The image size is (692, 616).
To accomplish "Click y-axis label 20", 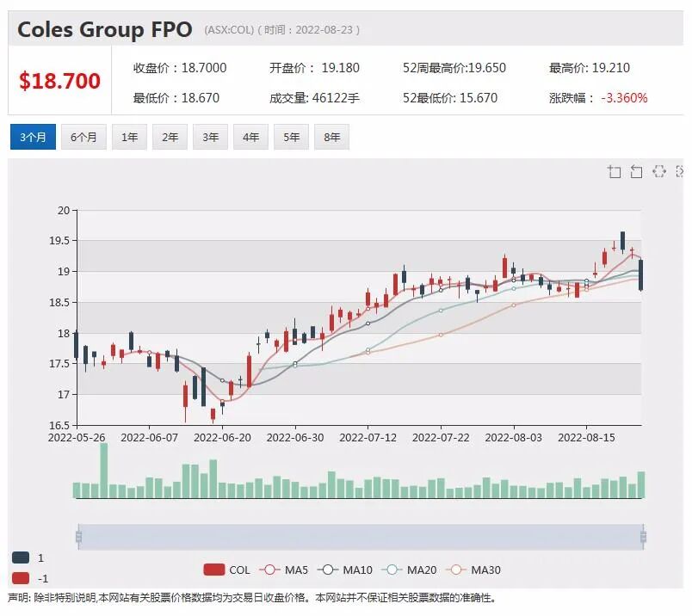I will (x=64, y=211).
